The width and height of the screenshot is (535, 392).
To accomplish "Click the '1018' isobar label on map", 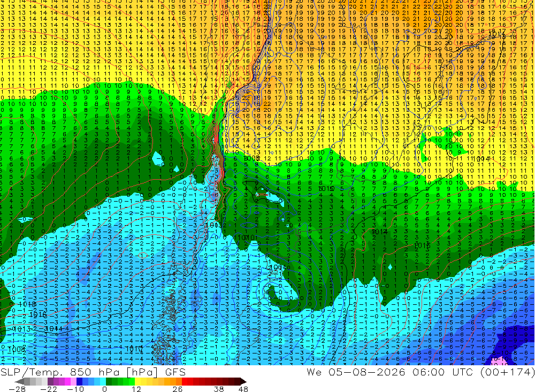I will click(x=27, y=304).
